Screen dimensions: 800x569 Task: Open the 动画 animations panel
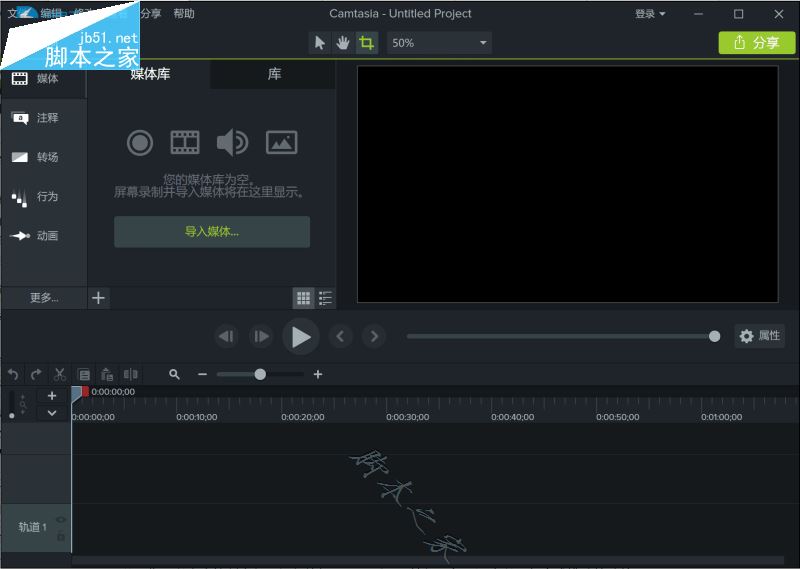(43, 236)
